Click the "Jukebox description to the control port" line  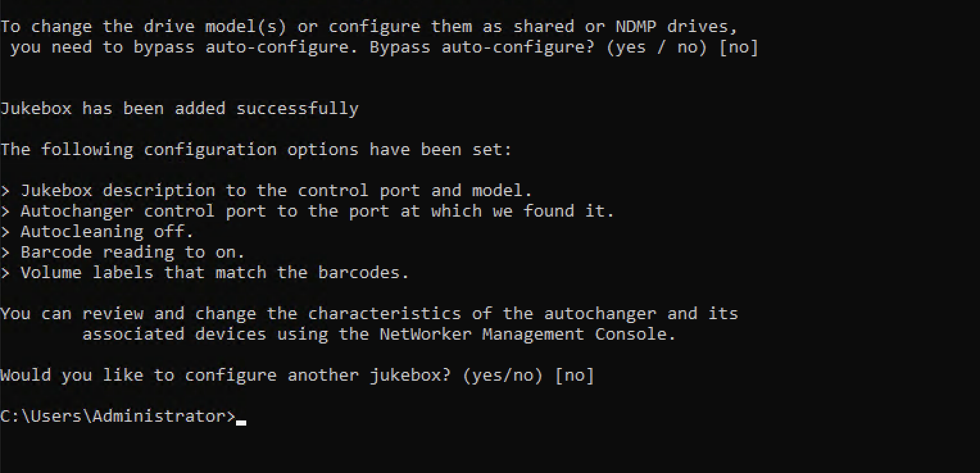point(276,190)
